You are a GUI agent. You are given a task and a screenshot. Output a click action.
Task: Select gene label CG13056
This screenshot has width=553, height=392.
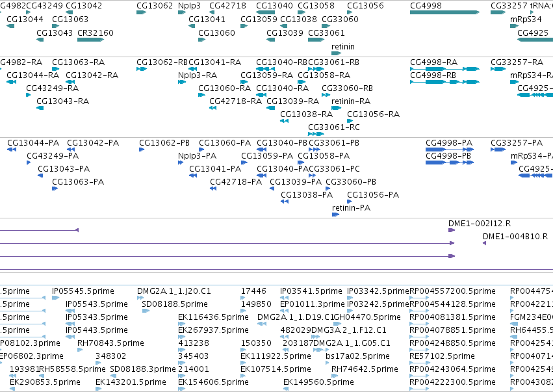[365, 6]
